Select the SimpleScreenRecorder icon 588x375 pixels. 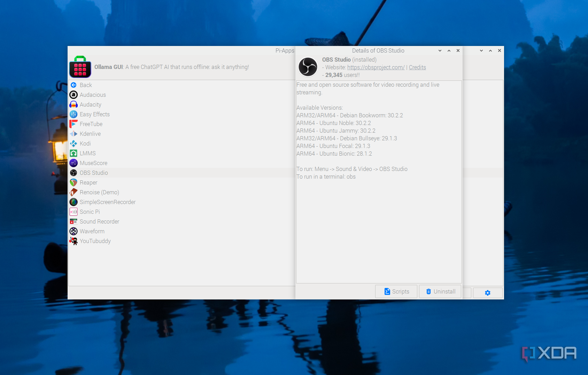73,202
